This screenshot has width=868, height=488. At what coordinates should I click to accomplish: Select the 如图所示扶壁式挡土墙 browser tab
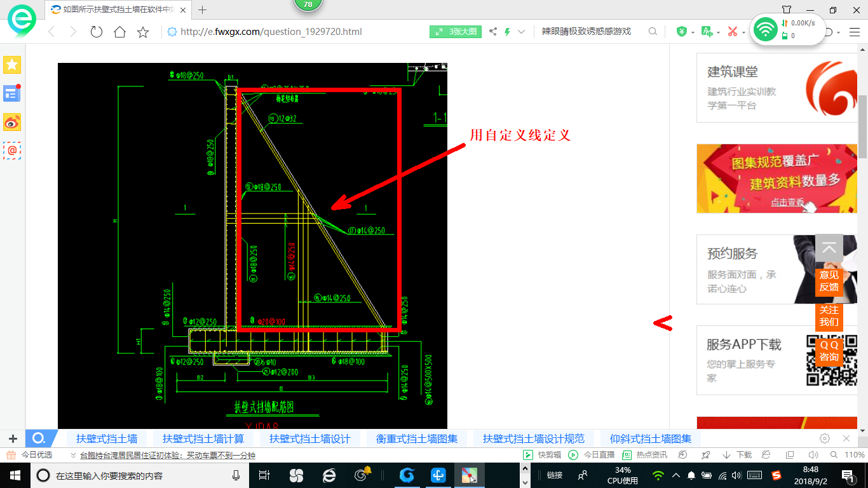pos(119,10)
